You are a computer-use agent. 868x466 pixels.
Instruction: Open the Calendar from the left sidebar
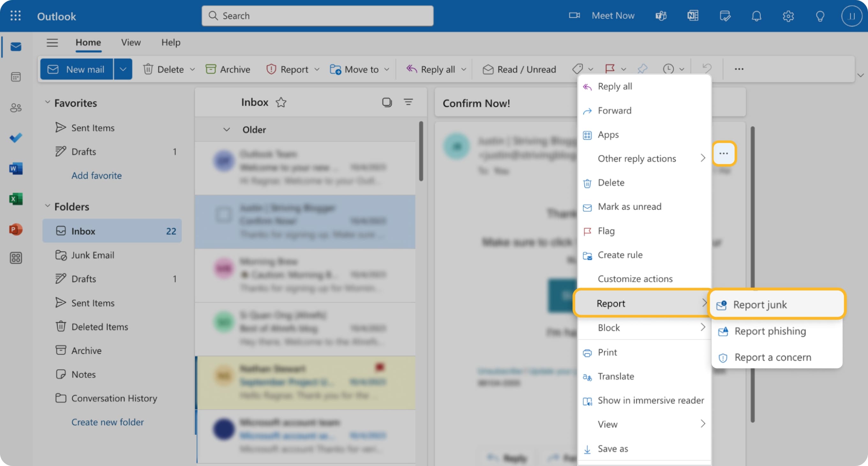click(16, 77)
